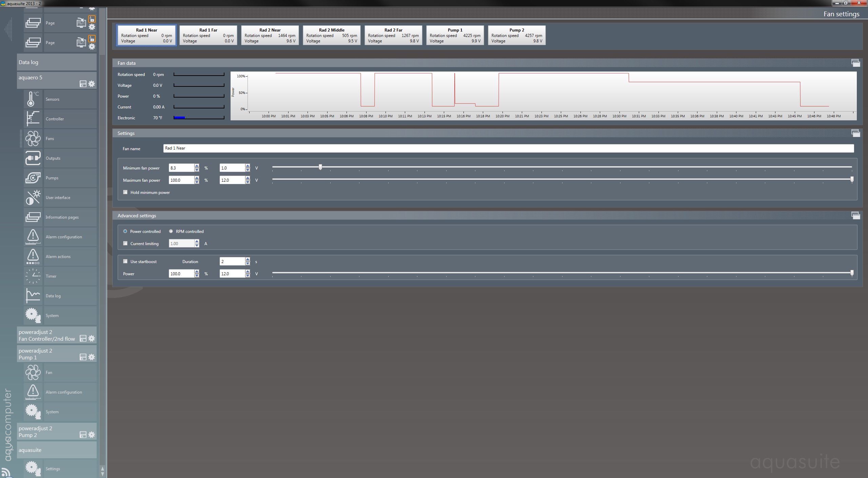Open the Timer clock icon

point(33,276)
